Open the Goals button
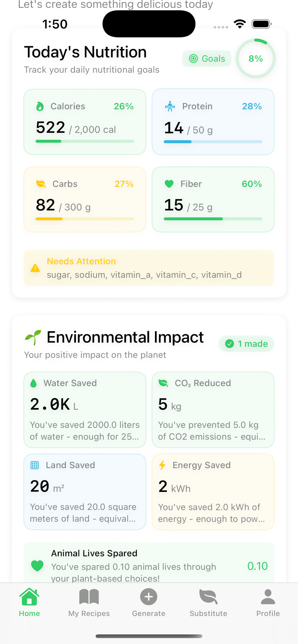 207,59
